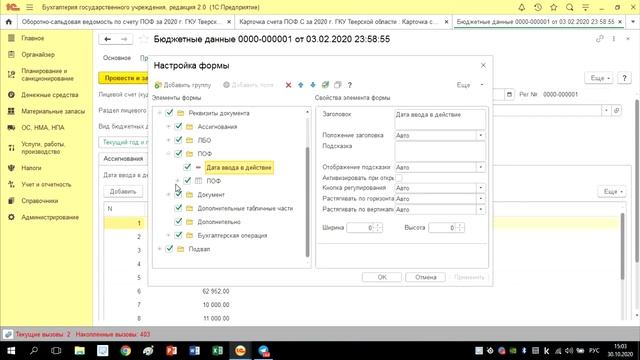This screenshot has height=360, width=640.
Task: Open favorites star in title bar
Action: [x=553, y=7]
